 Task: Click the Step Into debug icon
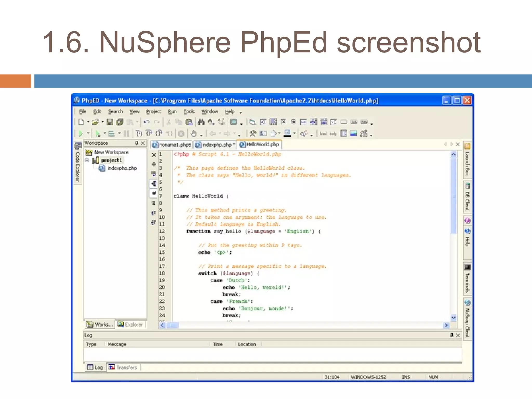(x=139, y=134)
